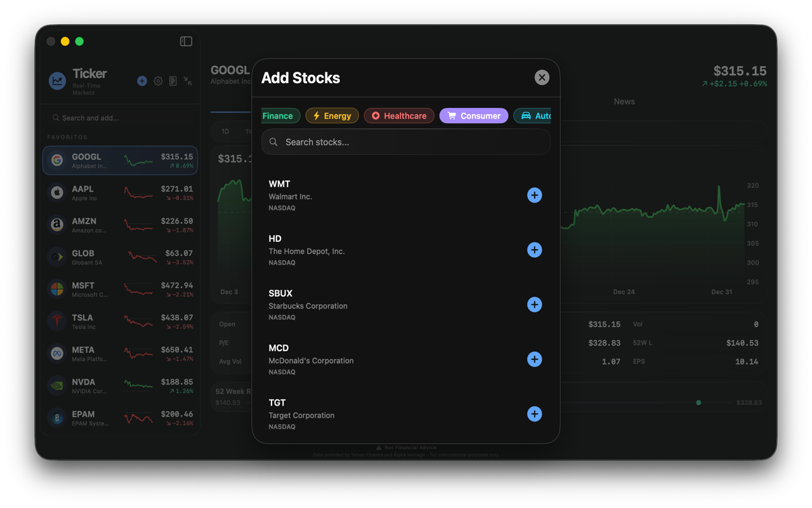
Task: Add Target TGT stock
Action: 534,413
